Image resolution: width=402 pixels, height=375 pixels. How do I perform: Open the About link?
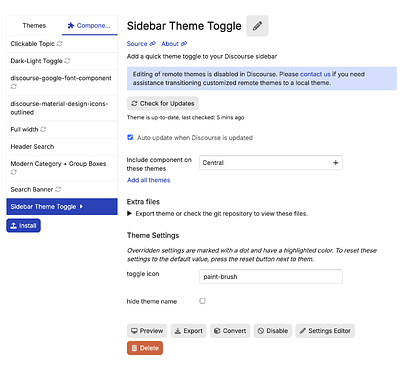tap(174, 44)
